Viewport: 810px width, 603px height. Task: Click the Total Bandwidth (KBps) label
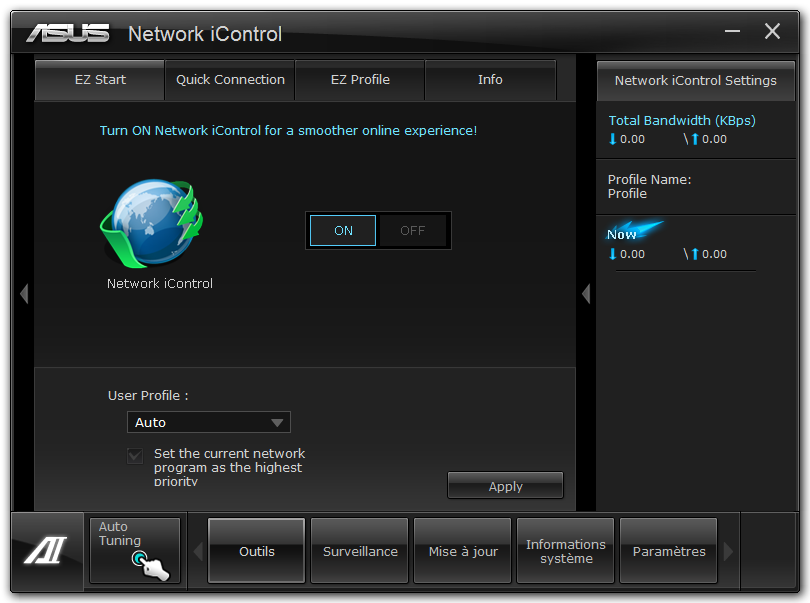682,120
